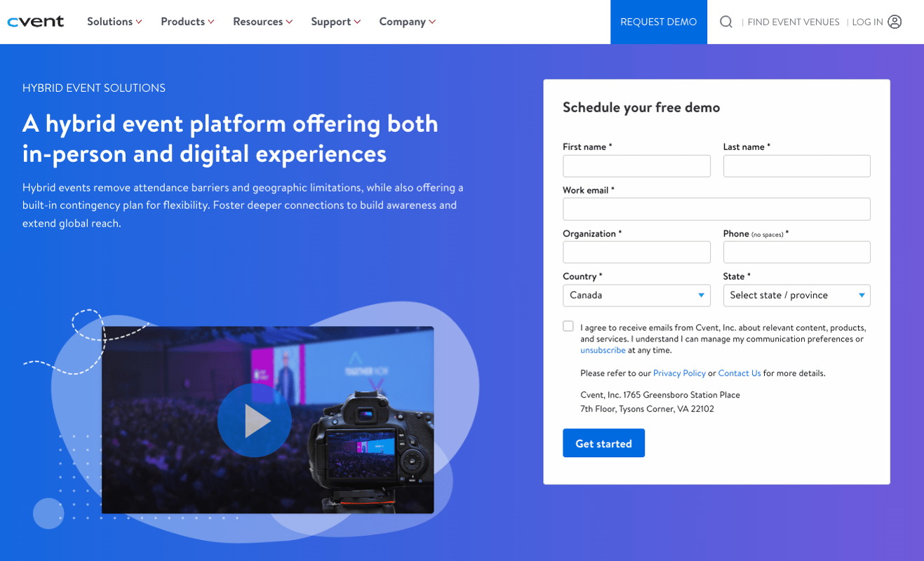Click the Cvent logo
The height and width of the screenshot is (561, 924).
tap(35, 22)
